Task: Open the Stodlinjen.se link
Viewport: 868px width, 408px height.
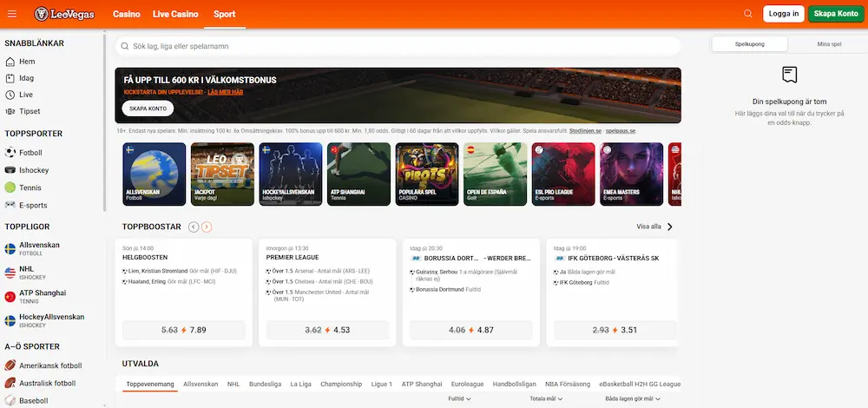Action: (585, 131)
